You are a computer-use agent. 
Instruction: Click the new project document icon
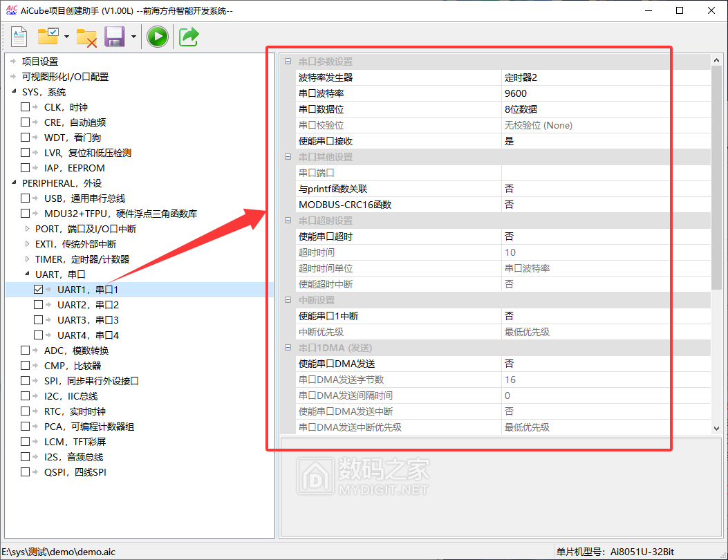(x=19, y=37)
